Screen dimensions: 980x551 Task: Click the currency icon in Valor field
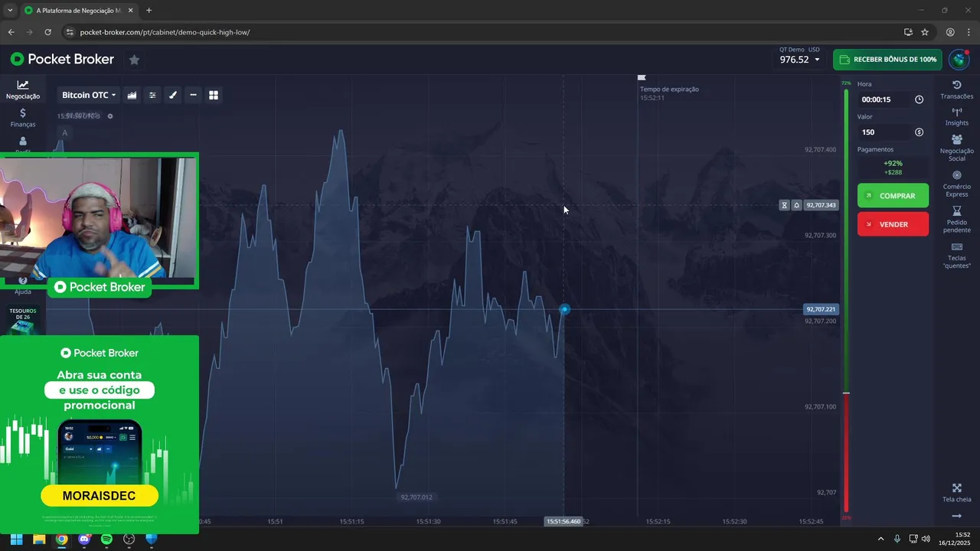[919, 132]
